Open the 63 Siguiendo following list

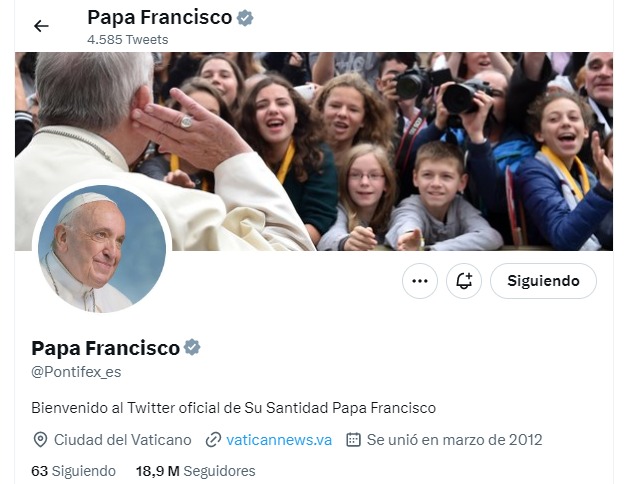click(73, 471)
